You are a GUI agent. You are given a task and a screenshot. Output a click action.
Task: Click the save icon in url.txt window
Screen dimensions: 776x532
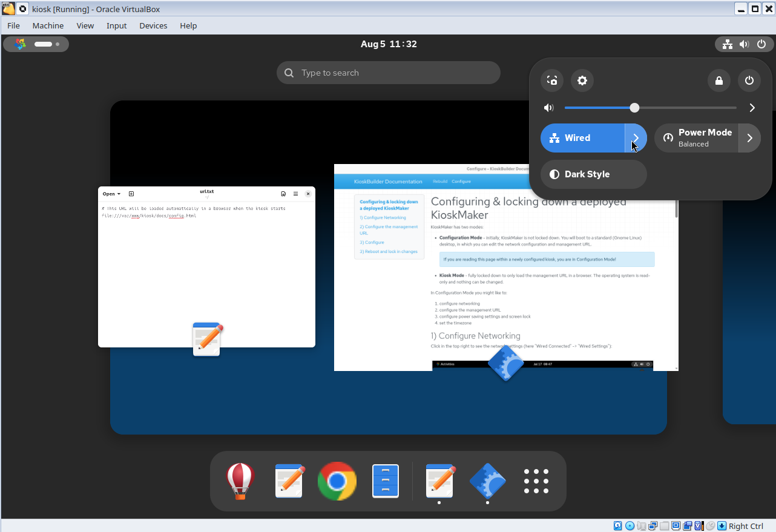(283, 194)
